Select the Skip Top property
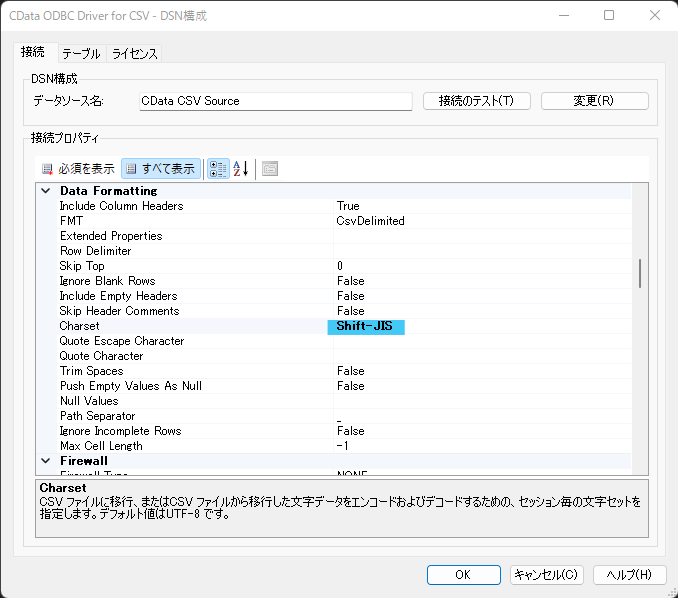This screenshot has width=678, height=598. (82, 266)
